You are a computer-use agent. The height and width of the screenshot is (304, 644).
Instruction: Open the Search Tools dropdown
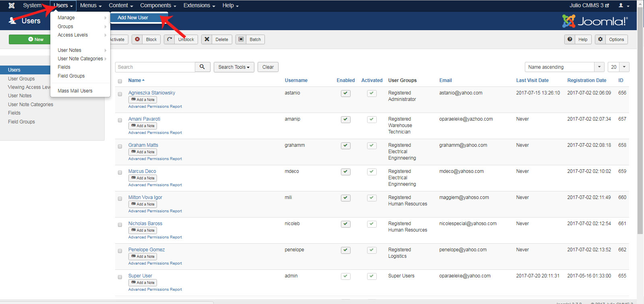point(234,67)
